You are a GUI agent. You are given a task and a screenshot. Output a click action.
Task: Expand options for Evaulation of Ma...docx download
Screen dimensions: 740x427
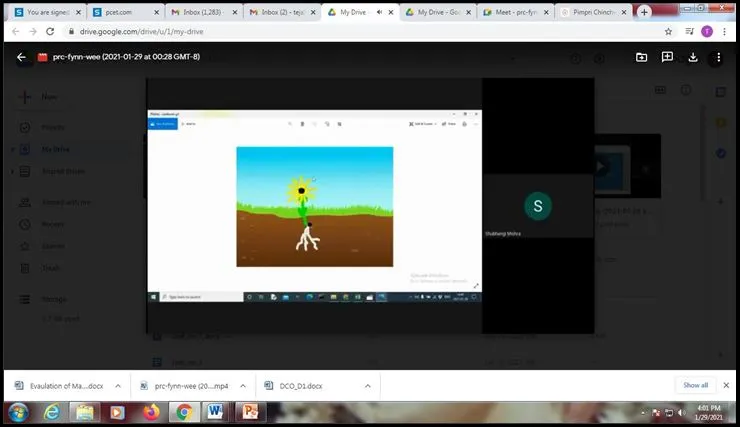click(x=118, y=386)
